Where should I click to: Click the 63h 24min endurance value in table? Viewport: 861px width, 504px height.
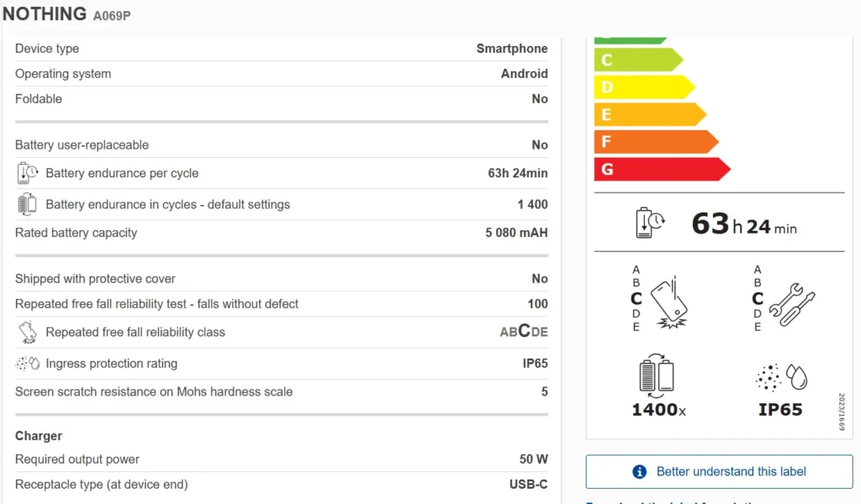tap(517, 173)
